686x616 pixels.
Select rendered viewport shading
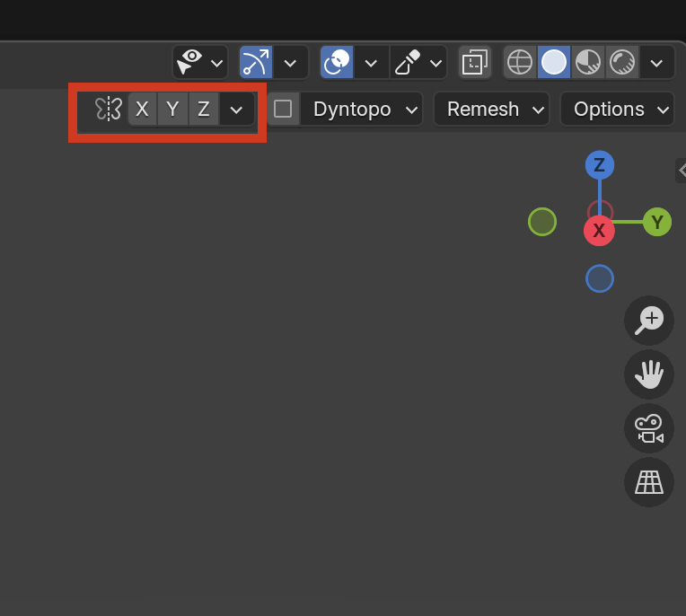point(621,62)
